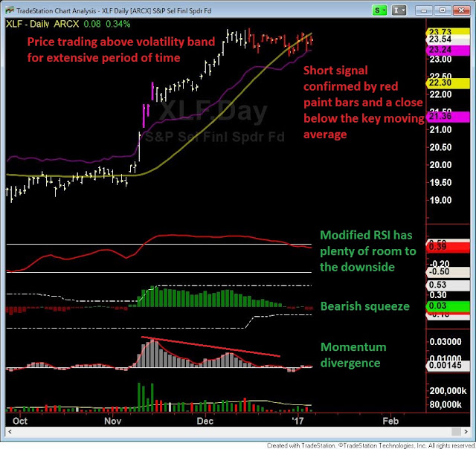Close the Chart Analysis window
This screenshot has width=476, height=449.
coord(461,10)
